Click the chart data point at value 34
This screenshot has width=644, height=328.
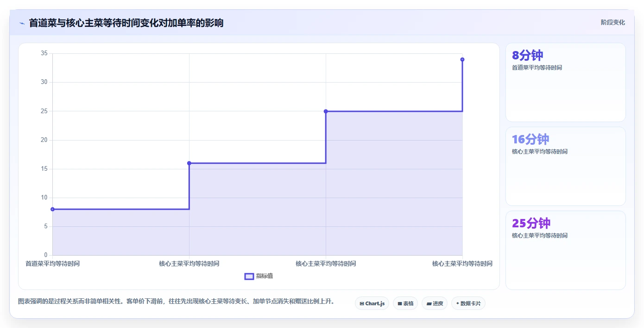point(462,59)
